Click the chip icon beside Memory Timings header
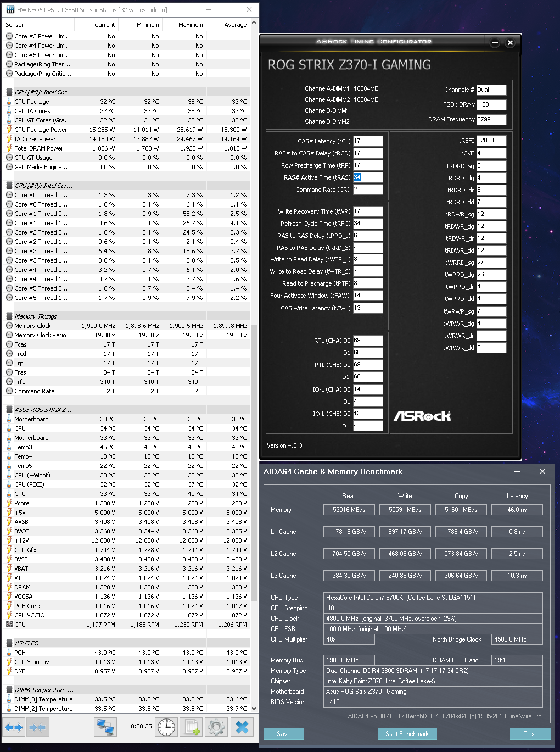The height and width of the screenshot is (752, 560). 9,316
